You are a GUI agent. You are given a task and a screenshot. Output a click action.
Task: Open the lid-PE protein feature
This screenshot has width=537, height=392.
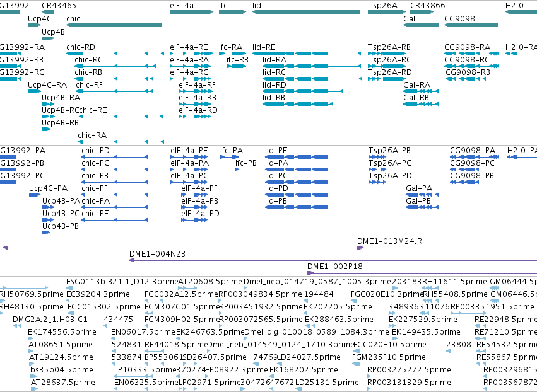tap(296, 157)
